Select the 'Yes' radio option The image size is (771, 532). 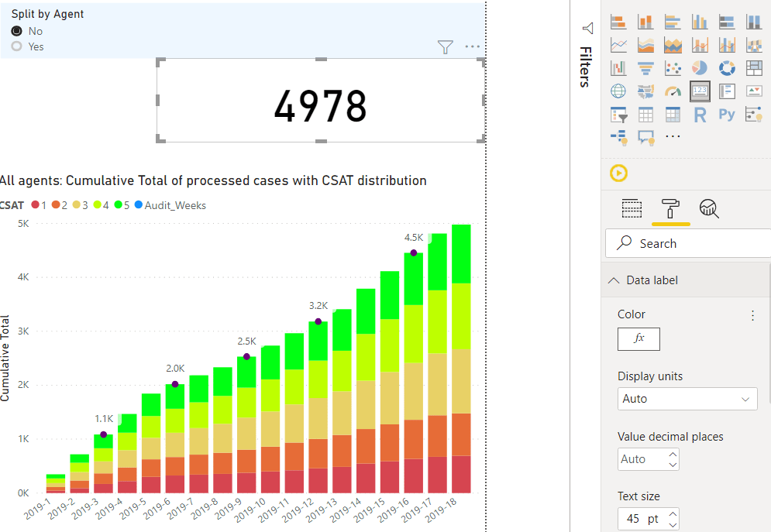(17, 46)
